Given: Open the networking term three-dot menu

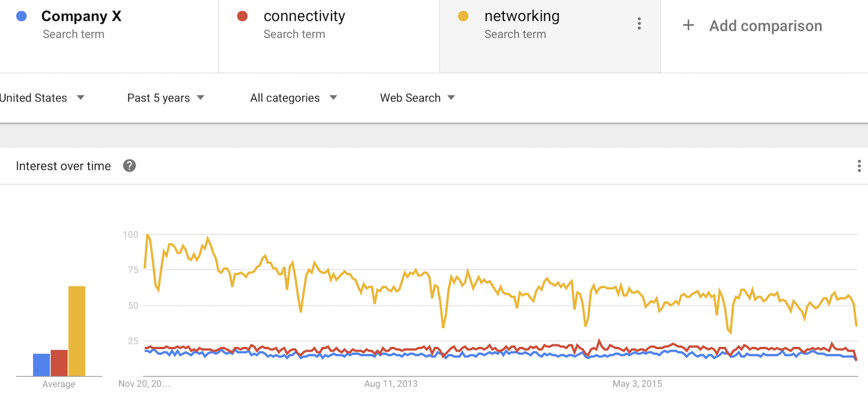Looking at the screenshot, I should tap(639, 24).
